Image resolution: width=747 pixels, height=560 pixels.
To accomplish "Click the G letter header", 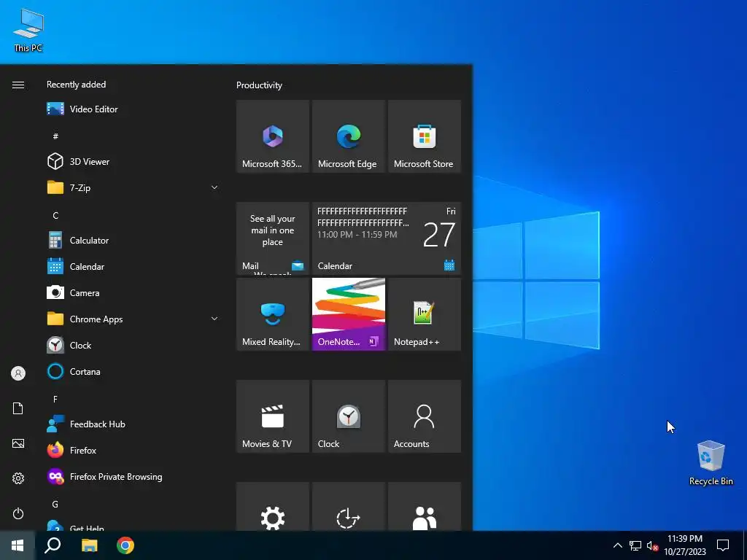I will (x=55, y=505).
